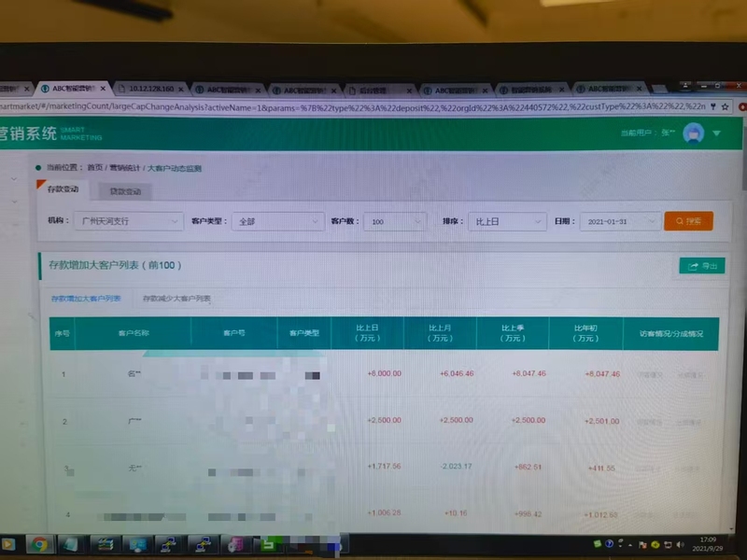The image size is (747, 560).
Task: Open the 排序 dropdown showing 比上日
Action: [x=507, y=221]
